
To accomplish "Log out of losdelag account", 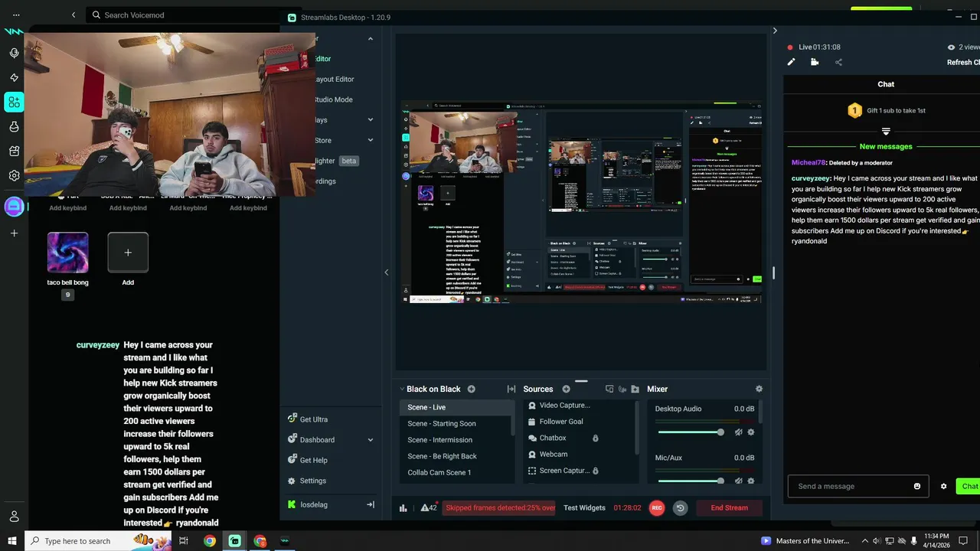I will coord(371,504).
